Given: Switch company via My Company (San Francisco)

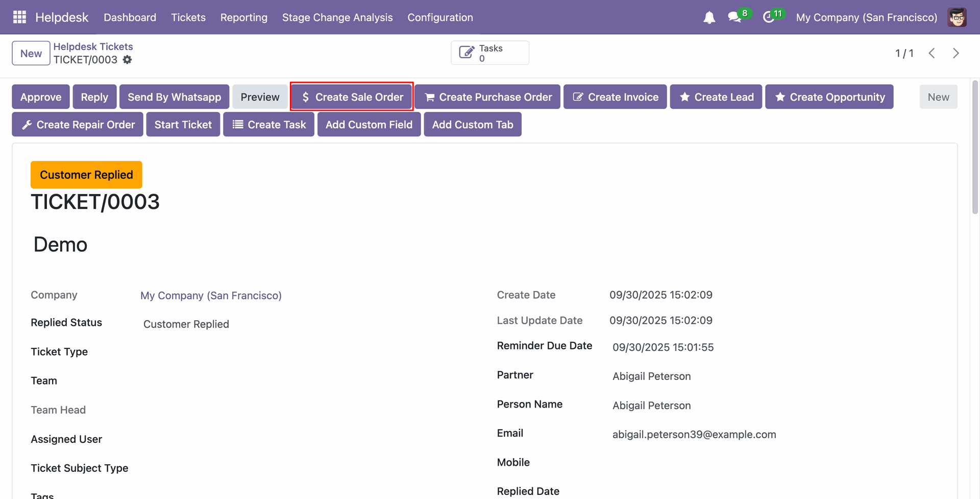Looking at the screenshot, I should [x=866, y=17].
